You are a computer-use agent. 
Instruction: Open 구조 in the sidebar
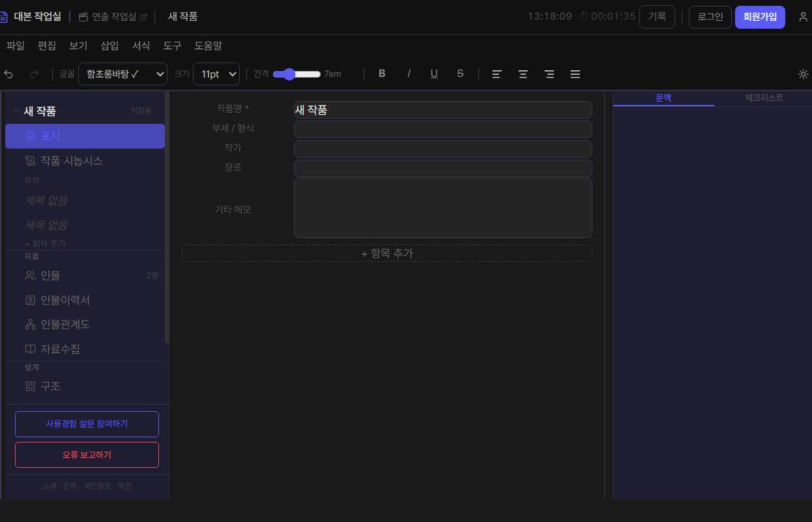pyautogui.click(x=85, y=386)
